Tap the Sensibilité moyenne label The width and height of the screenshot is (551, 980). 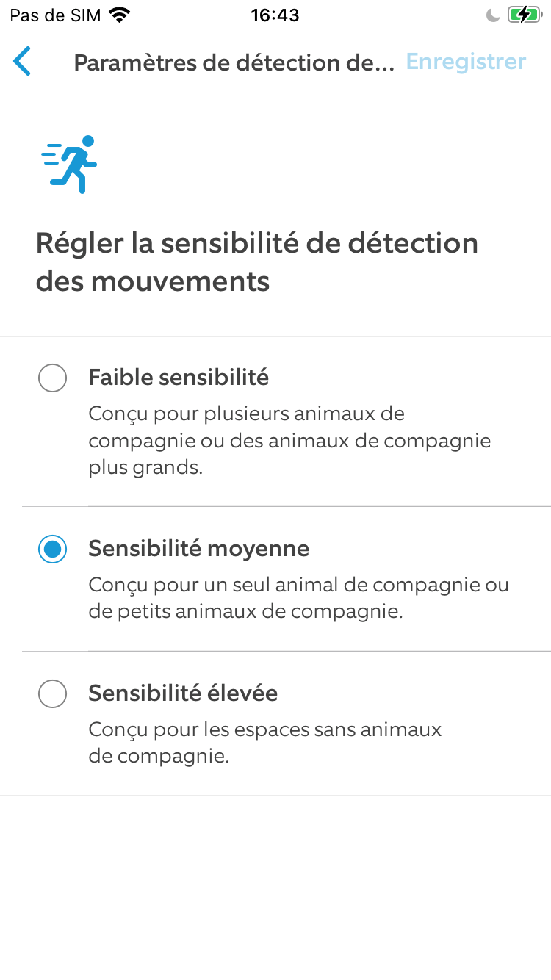tap(198, 549)
